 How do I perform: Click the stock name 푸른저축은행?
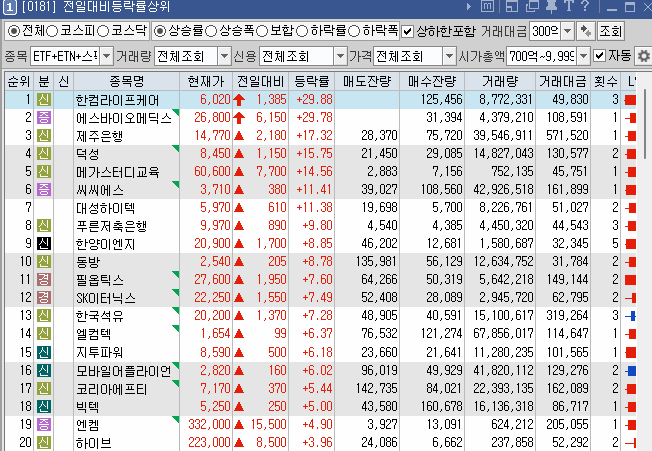coord(111,226)
